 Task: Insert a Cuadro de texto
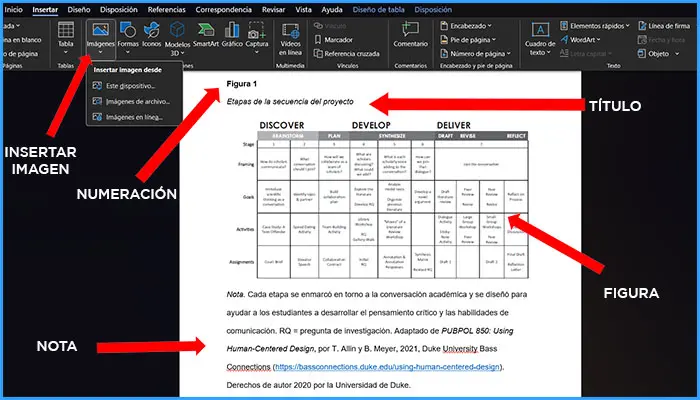pyautogui.click(x=540, y=39)
